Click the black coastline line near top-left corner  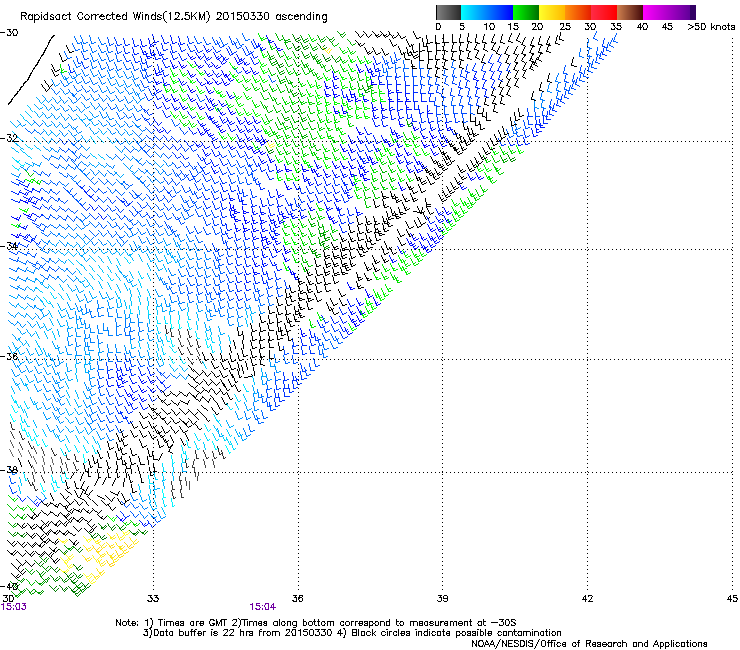click(x=32, y=69)
